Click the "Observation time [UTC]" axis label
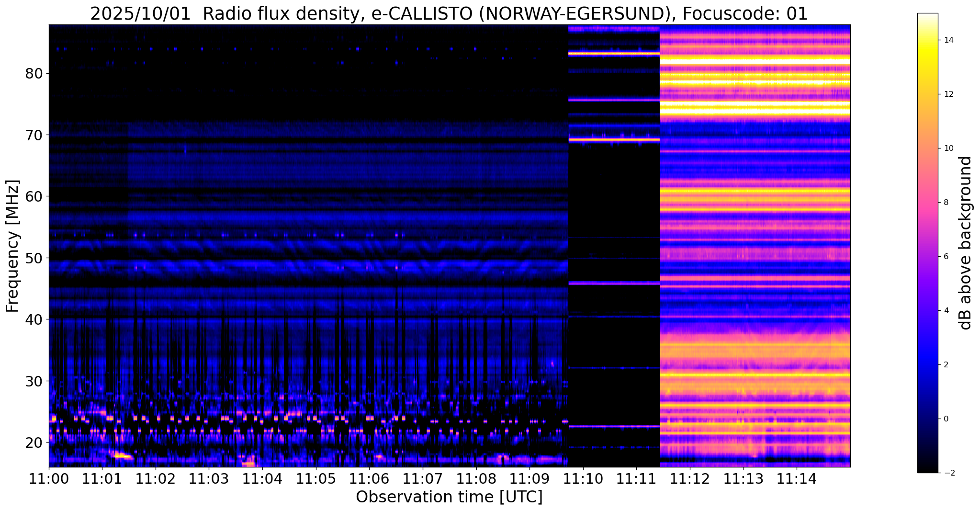This screenshot has width=980, height=511. [449, 497]
